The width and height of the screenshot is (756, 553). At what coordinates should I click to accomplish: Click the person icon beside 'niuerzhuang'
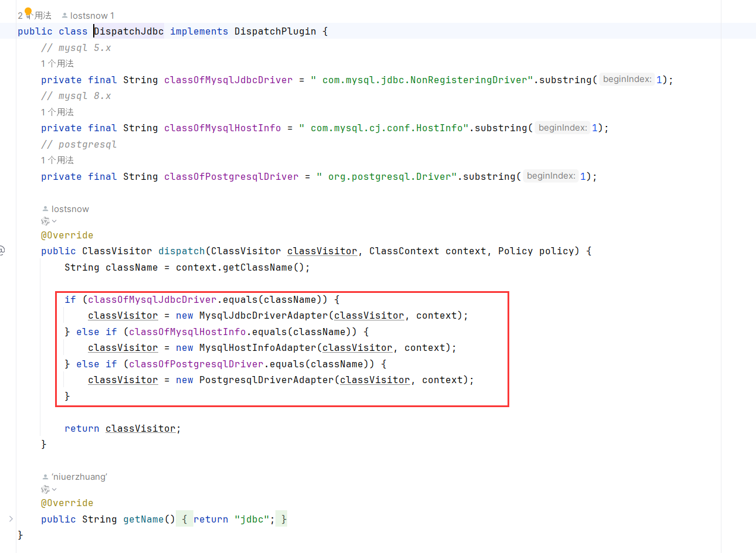(45, 477)
